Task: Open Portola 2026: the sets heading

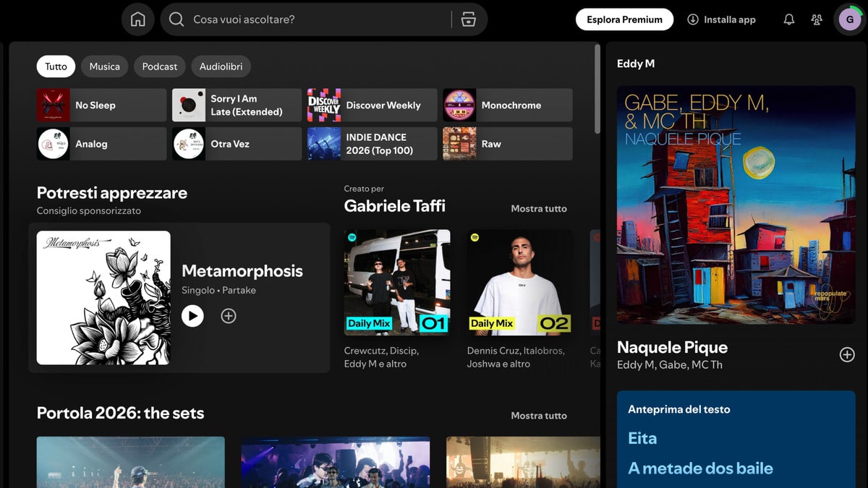Action: coord(121,413)
